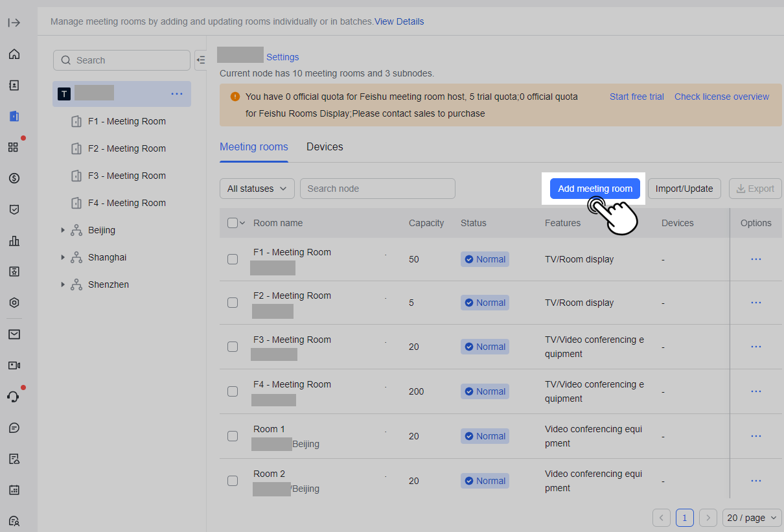This screenshot has height=532, width=784.
Task: Open the dollar sign billing icon
Action: [x=14, y=178]
